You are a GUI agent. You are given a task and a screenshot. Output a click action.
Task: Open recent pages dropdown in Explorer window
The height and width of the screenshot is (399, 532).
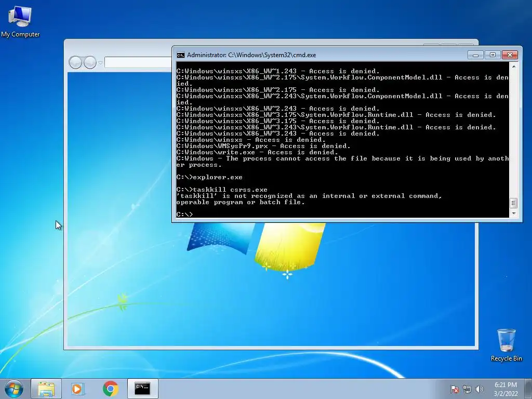click(100, 63)
